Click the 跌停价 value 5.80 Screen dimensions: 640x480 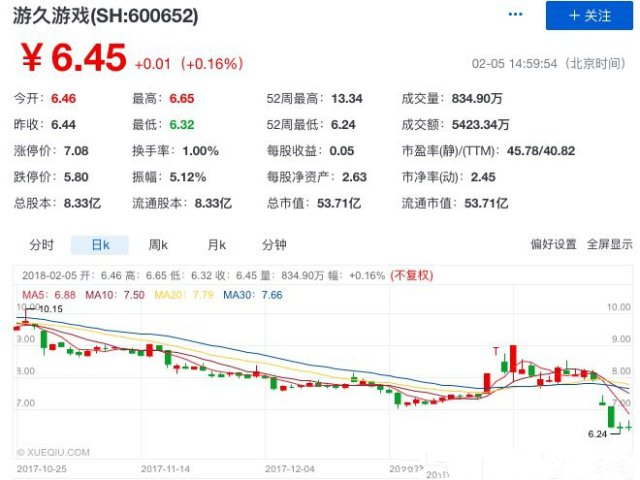(x=76, y=177)
